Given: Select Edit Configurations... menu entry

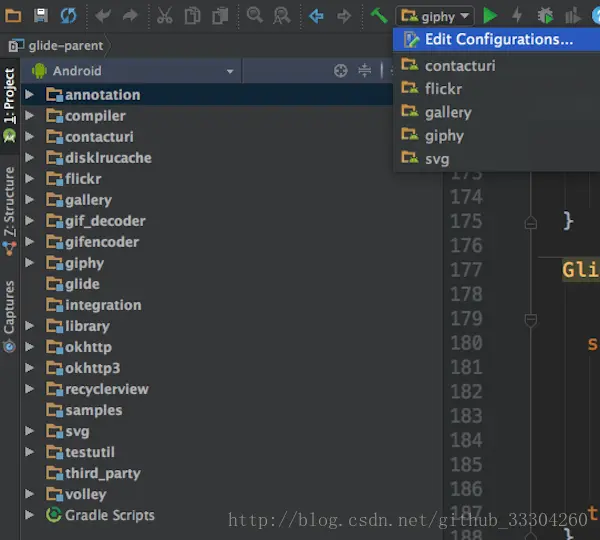Looking at the screenshot, I should pyautogui.click(x=496, y=39).
